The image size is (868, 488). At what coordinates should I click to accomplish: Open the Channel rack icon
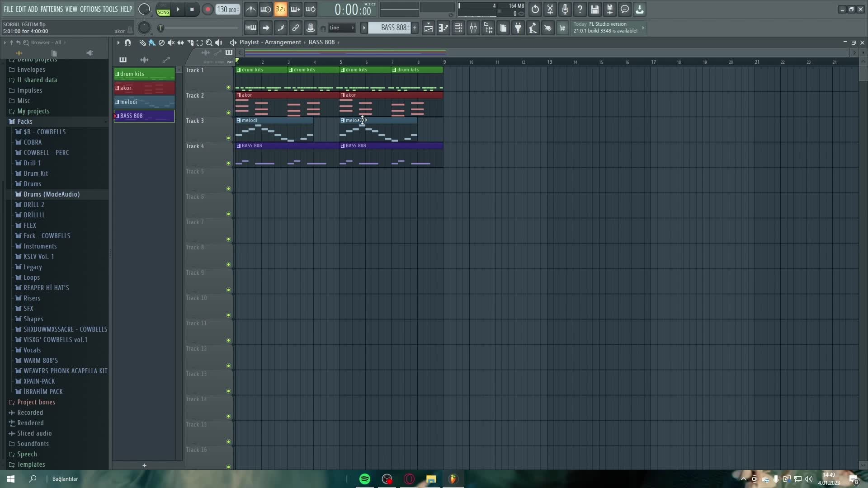(x=458, y=28)
